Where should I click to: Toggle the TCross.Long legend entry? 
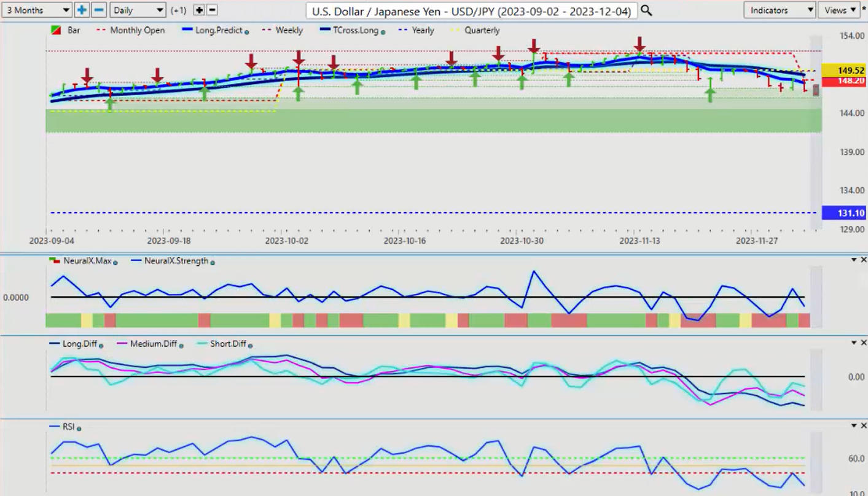[x=350, y=30]
